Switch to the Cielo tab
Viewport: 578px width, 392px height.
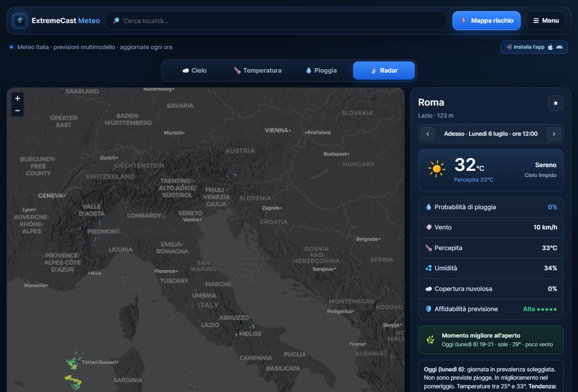pos(194,71)
